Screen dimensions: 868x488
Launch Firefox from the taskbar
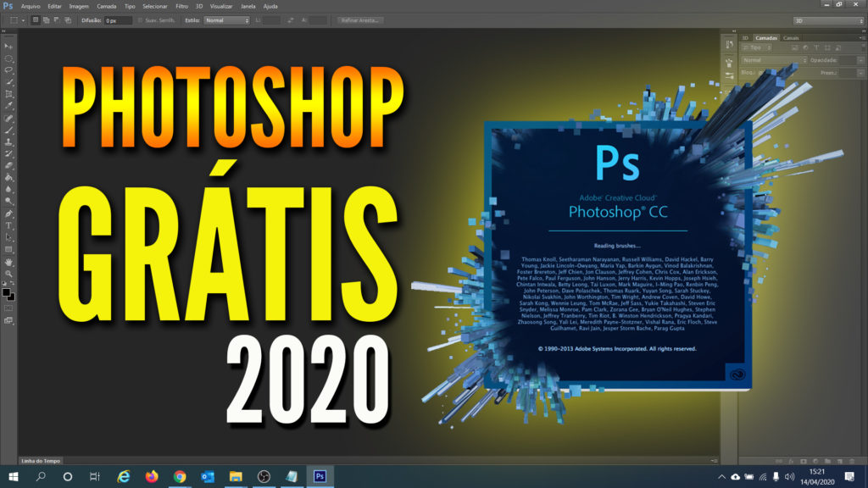click(x=152, y=476)
